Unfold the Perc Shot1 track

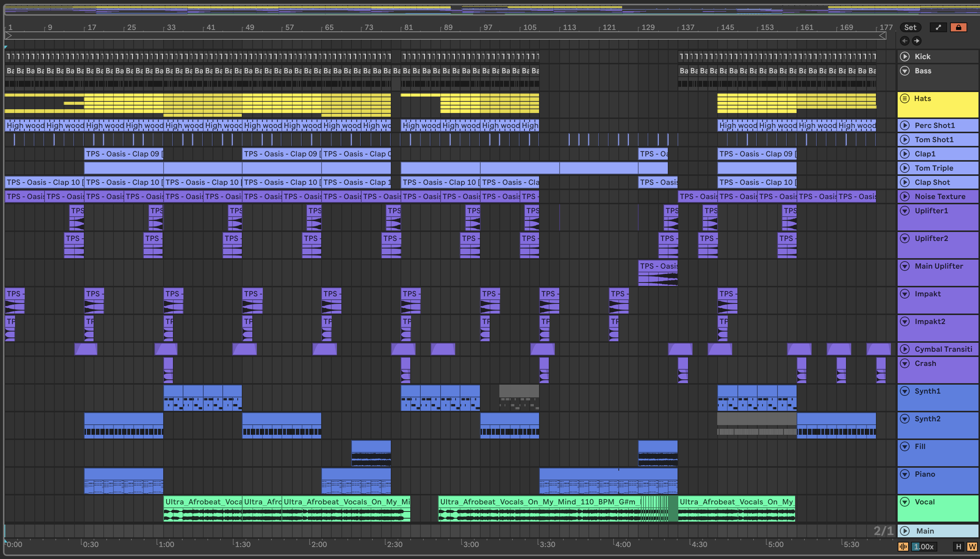tap(905, 125)
